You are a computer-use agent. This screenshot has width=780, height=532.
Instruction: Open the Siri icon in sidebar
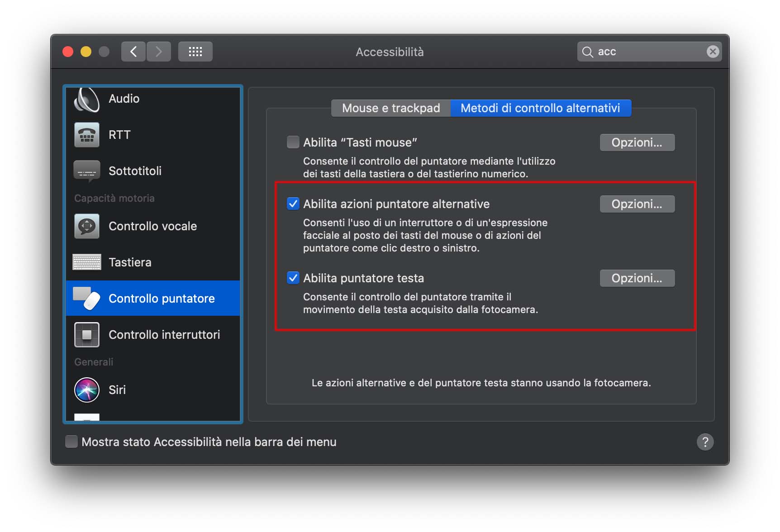(x=86, y=390)
